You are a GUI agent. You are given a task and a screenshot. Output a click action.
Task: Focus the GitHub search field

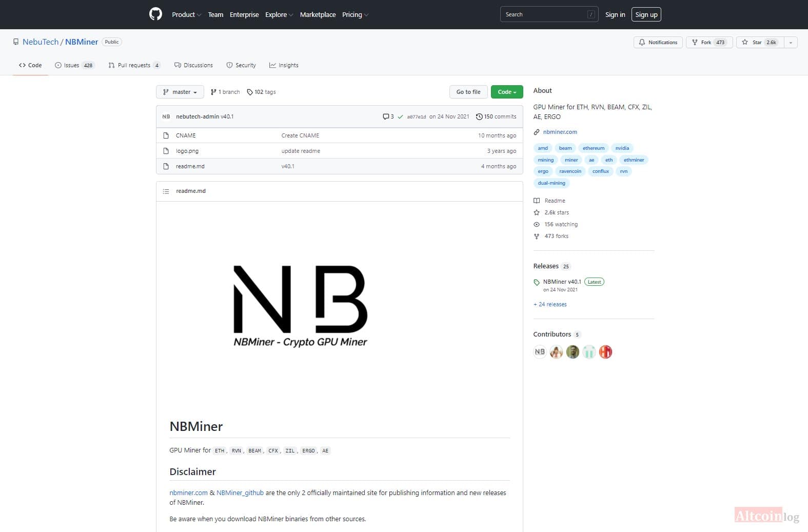549,15
